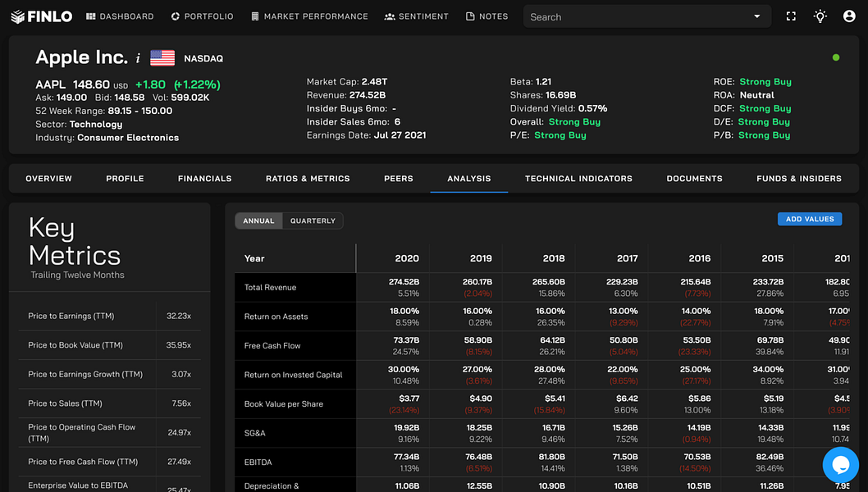Click the 2020 Total Revenue value 274.52B
Screen dimensions: 868x492
tap(404, 282)
